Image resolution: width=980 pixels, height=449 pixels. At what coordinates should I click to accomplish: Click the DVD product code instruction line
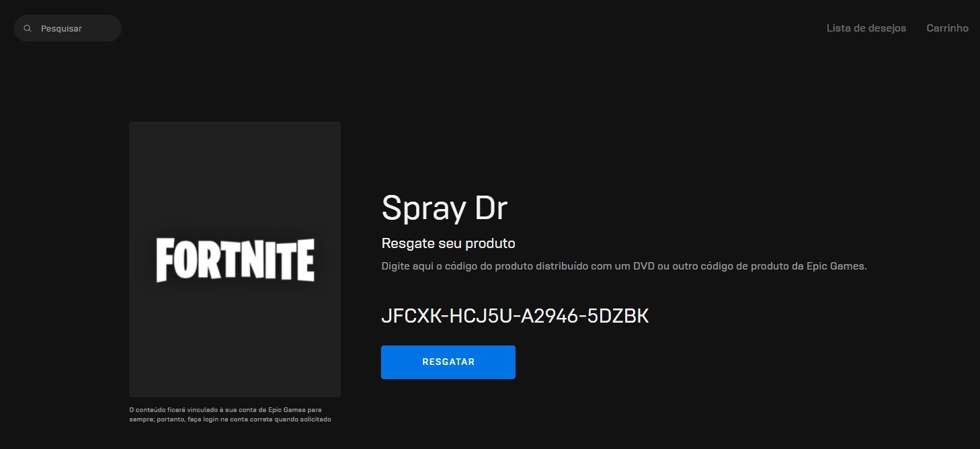pos(624,266)
